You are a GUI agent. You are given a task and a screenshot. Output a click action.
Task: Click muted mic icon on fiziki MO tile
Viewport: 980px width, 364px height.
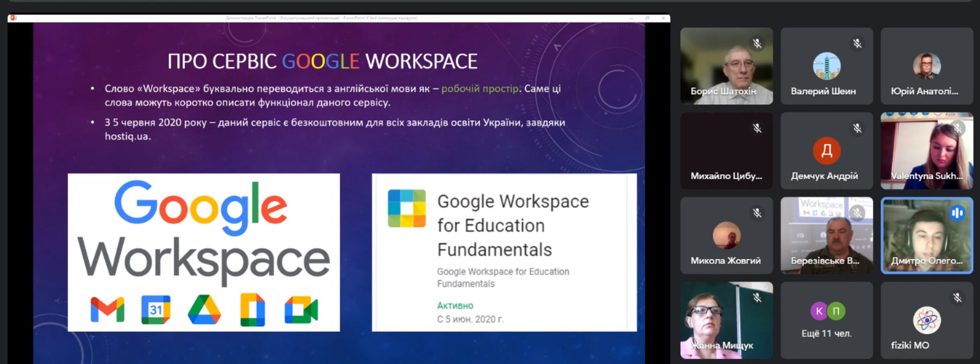[957, 298]
